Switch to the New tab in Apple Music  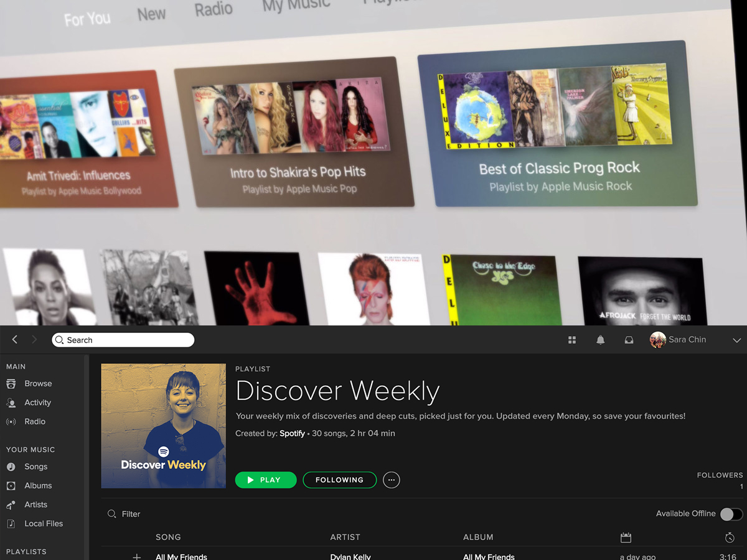(151, 14)
